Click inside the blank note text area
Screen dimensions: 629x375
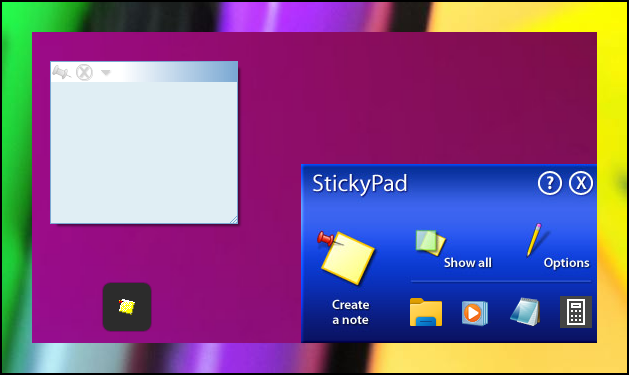tap(144, 152)
